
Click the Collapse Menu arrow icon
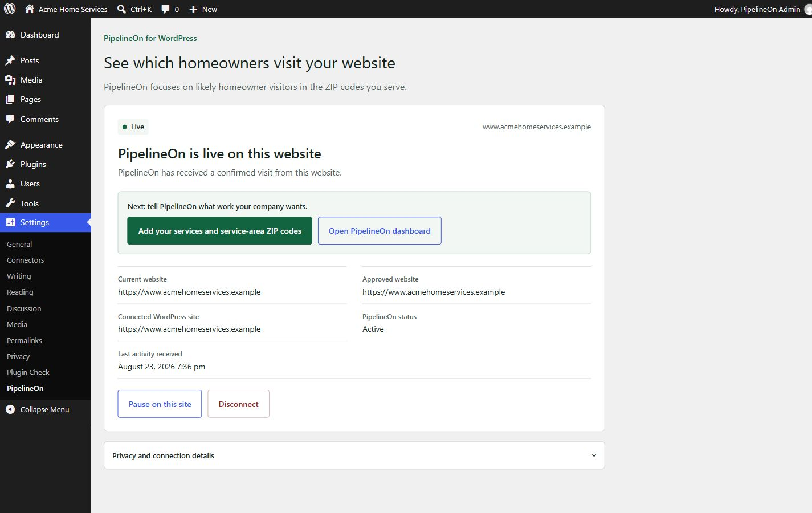[x=10, y=409]
